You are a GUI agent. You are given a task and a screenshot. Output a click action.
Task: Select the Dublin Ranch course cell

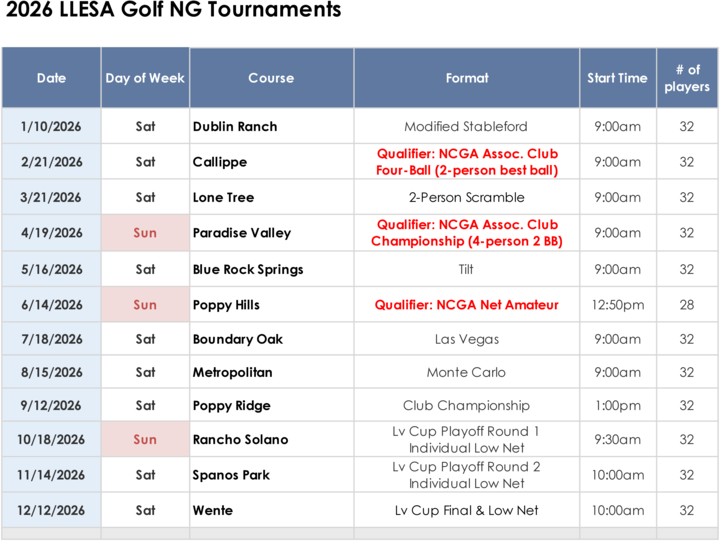[235, 127]
